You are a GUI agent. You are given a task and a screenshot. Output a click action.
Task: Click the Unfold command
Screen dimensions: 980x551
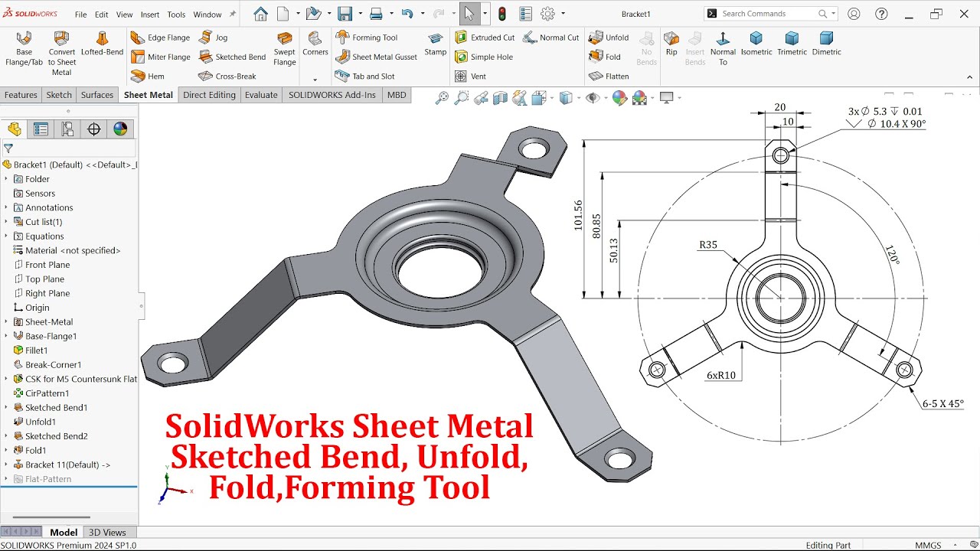[609, 37]
